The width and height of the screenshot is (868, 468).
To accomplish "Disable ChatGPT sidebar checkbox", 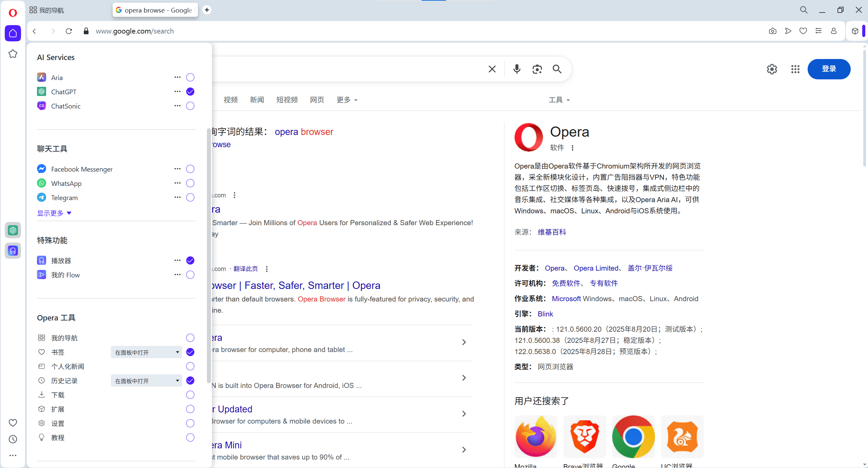I will click(x=190, y=92).
